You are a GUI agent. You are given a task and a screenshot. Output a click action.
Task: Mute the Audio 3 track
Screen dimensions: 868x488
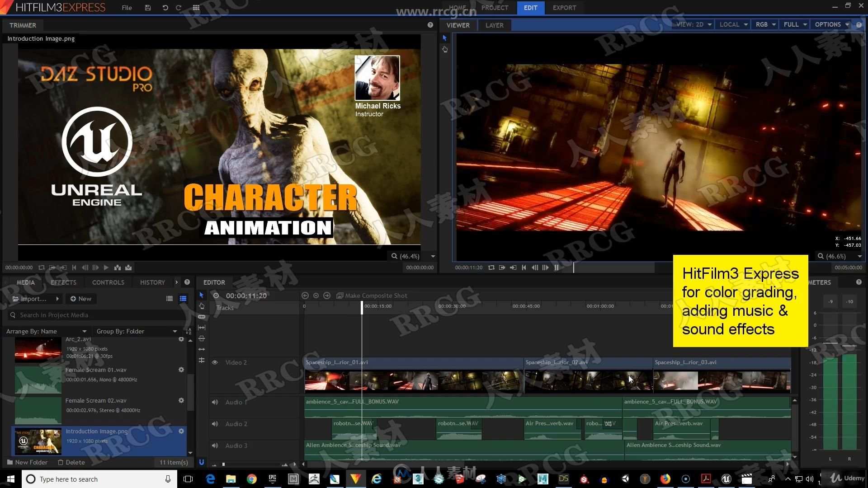pos(215,446)
